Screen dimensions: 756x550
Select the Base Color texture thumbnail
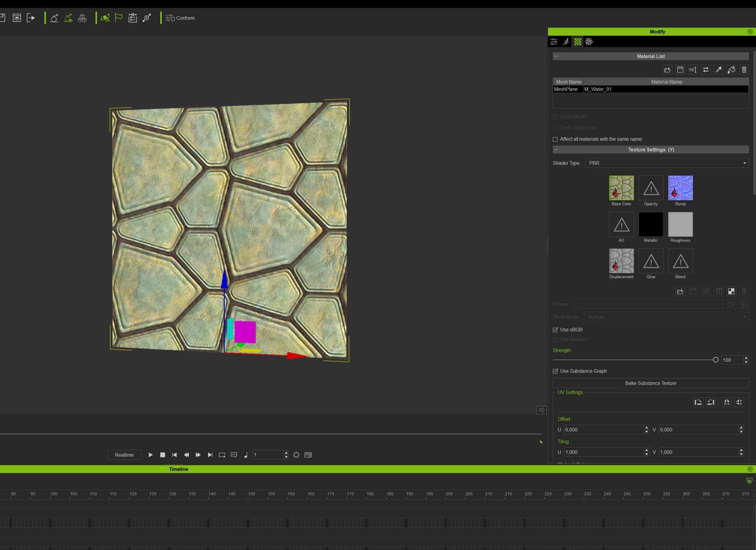click(x=621, y=188)
